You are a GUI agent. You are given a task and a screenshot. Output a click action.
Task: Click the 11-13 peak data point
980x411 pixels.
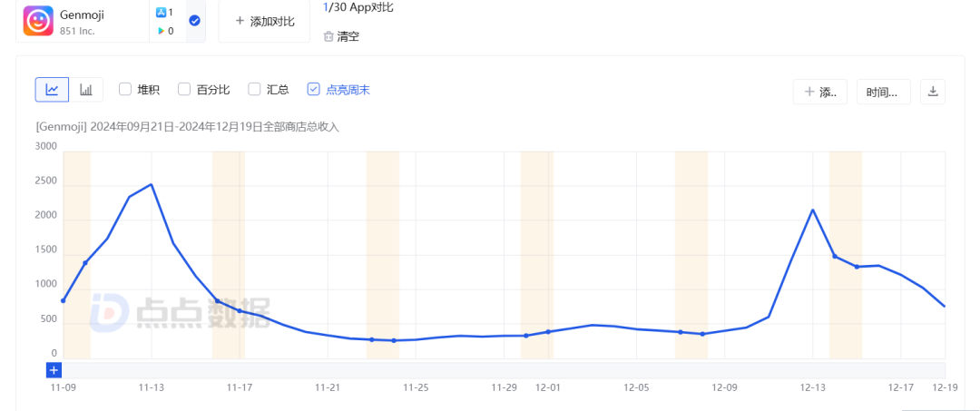152,184
